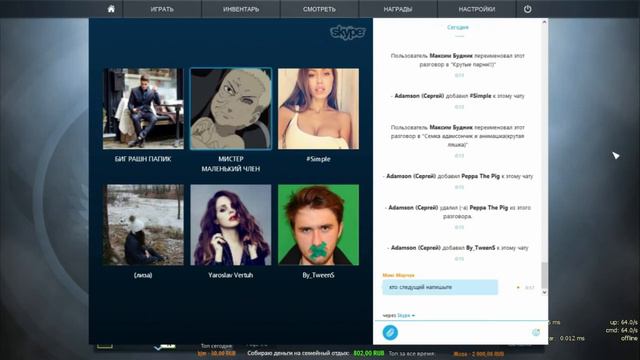Select By_TweenS participant photo
The width and height of the screenshot is (640, 360).
pos(318,225)
